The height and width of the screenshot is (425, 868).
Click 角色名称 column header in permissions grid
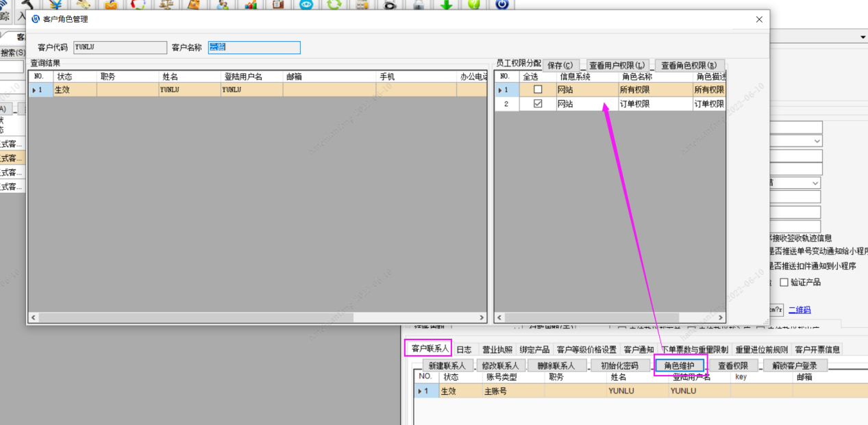point(655,77)
